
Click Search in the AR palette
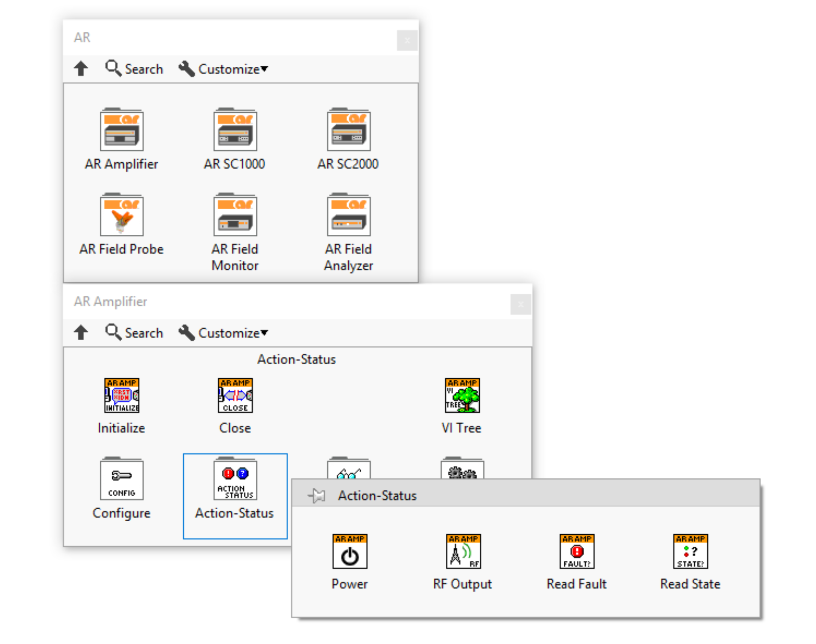coord(134,69)
